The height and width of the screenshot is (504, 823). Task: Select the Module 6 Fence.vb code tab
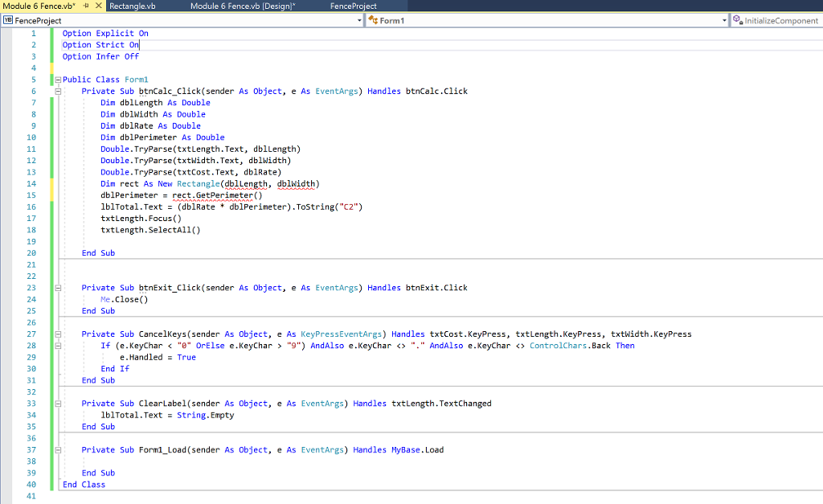click(39, 6)
